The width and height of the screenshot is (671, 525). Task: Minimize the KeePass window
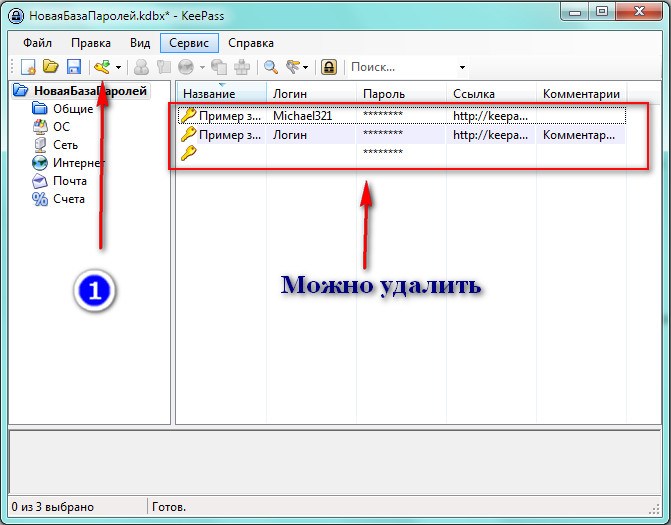coord(576,12)
